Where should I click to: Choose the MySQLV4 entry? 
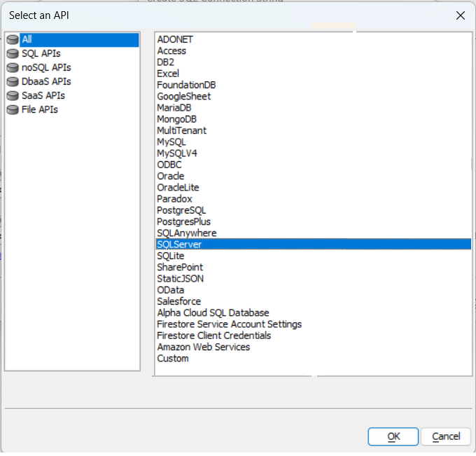[x=177, y=153]
